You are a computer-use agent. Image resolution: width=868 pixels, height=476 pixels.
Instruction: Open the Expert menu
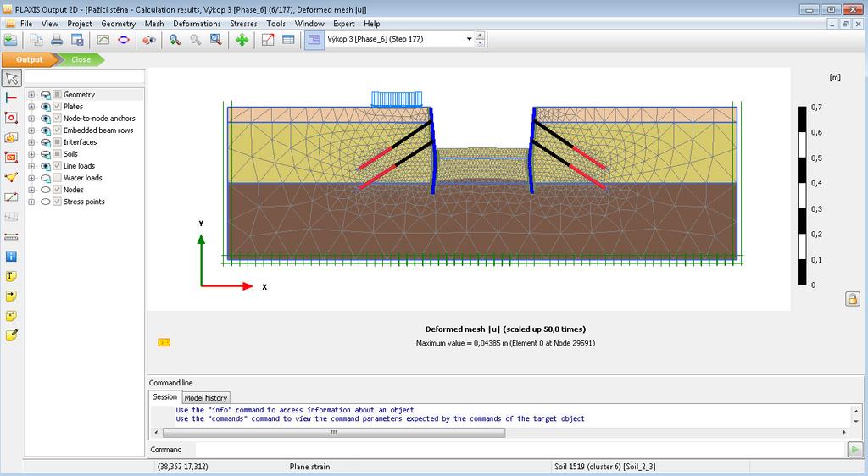344,24
